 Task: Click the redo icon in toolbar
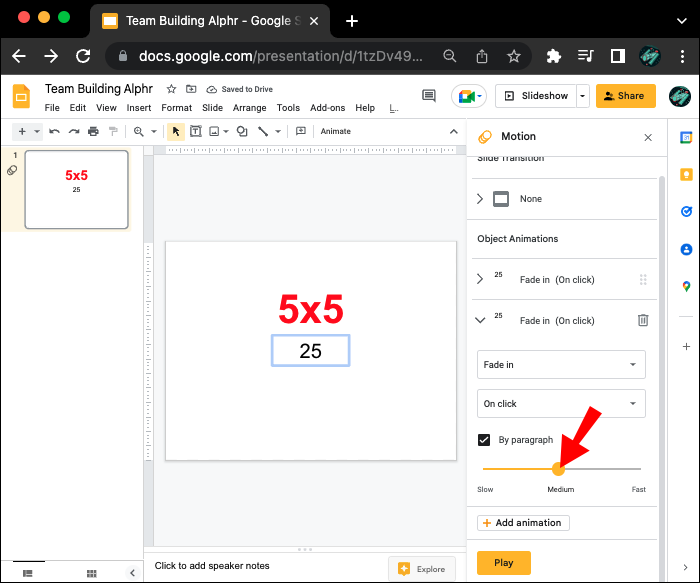[x=74, y=131]
